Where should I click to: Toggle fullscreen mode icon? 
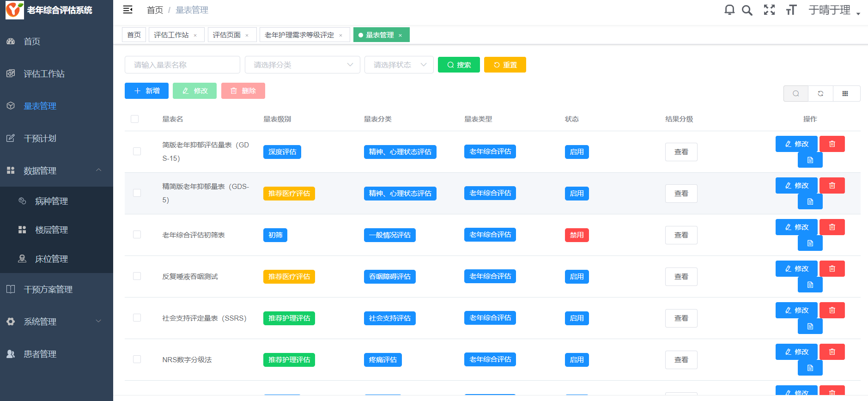(769, 10)
